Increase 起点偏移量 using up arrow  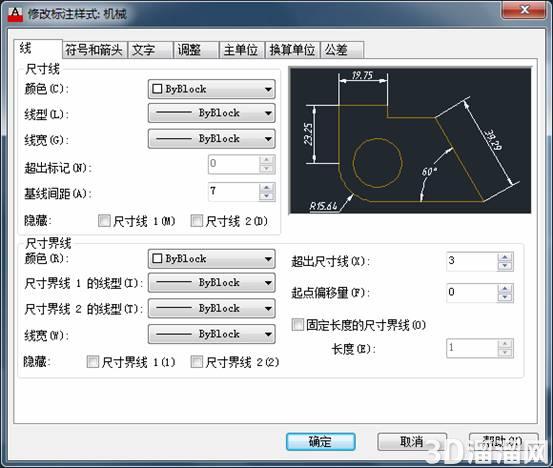(505, 288)
